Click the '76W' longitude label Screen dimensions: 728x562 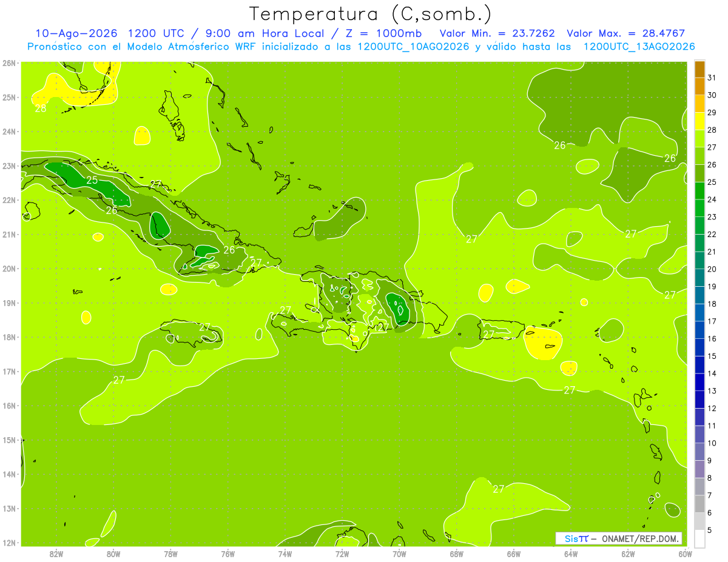[228, 553]
